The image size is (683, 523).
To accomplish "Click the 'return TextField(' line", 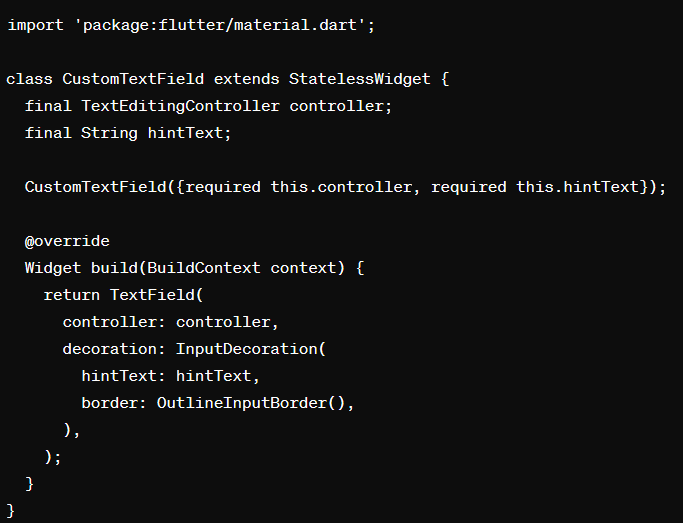I will [123, 295].
